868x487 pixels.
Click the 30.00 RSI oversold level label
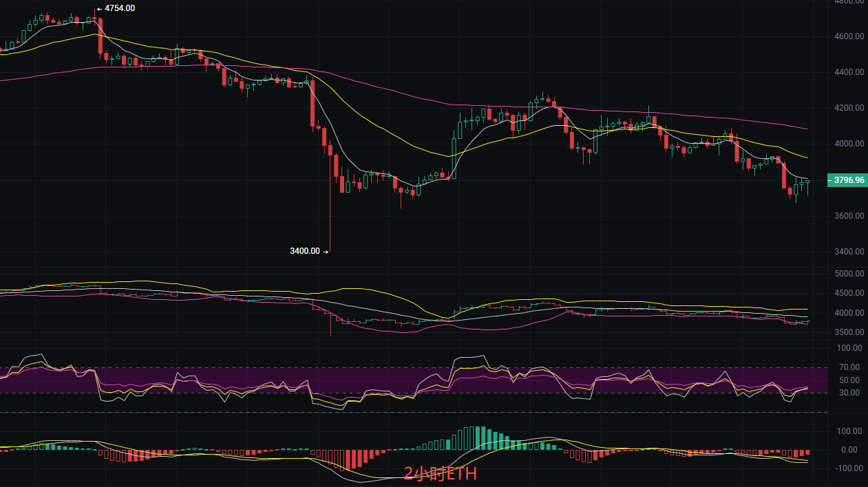click(849, 393)
